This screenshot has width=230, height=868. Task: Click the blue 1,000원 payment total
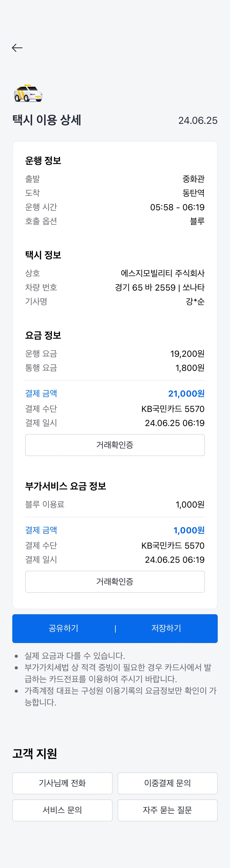(x=189, y=530)
